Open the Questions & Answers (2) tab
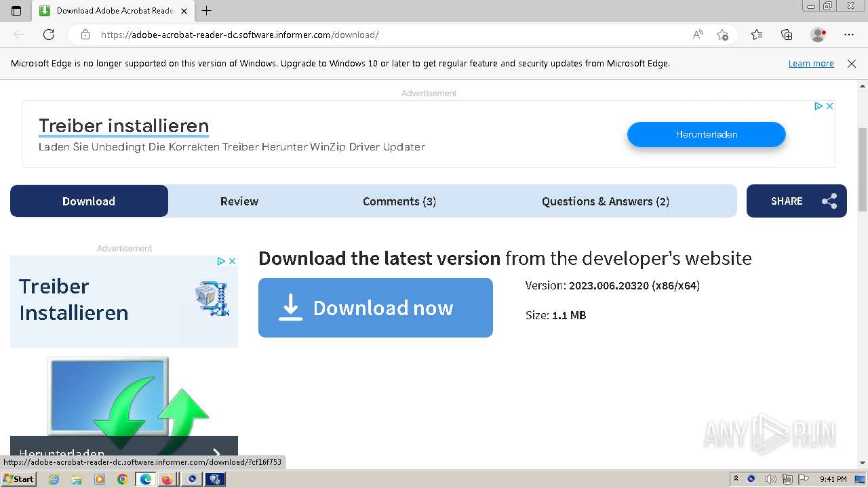This screenshot has width=868, height=488. click(606, 201)
